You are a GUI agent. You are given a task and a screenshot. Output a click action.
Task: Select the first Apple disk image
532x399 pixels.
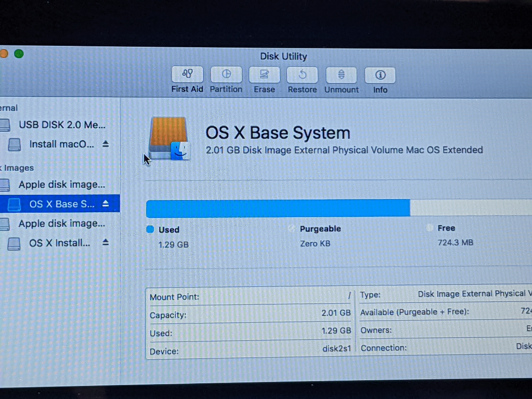(x=62, y=185)
